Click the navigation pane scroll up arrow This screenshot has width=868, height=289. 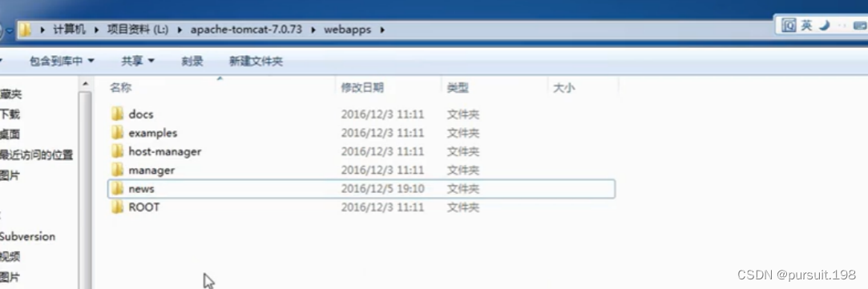tap(85, 83)
